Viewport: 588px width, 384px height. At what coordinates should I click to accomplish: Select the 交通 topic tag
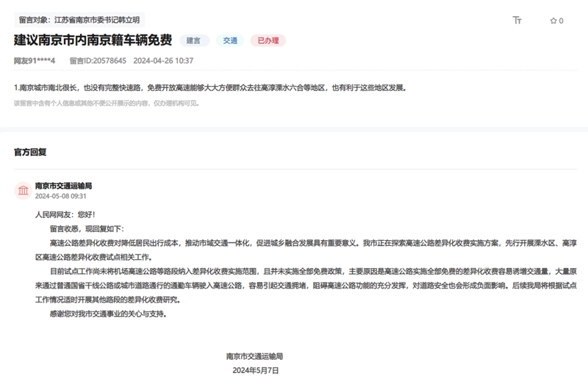[x=230, y=40]
